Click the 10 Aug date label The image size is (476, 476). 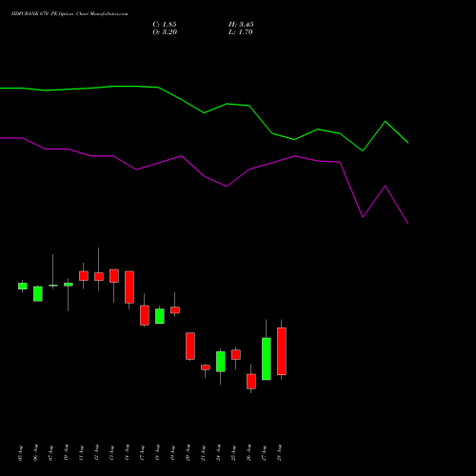(66, 453)
